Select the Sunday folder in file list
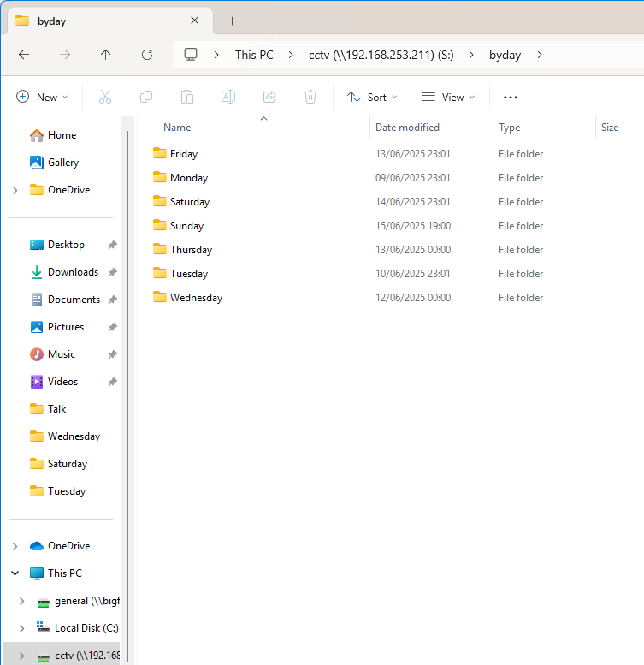The width and height of the screenshot is (644, 665). click(179, 226)
